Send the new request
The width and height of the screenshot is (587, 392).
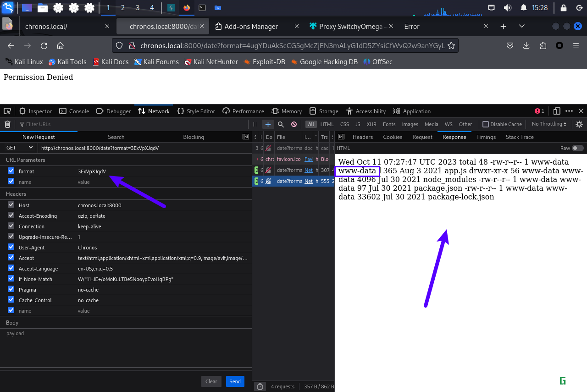(235, 381)
